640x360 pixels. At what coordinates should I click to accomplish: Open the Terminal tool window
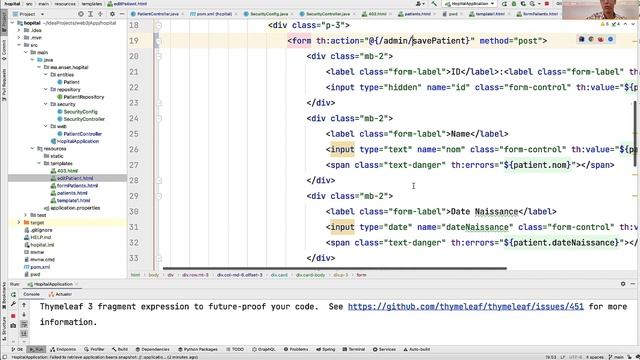354,349
